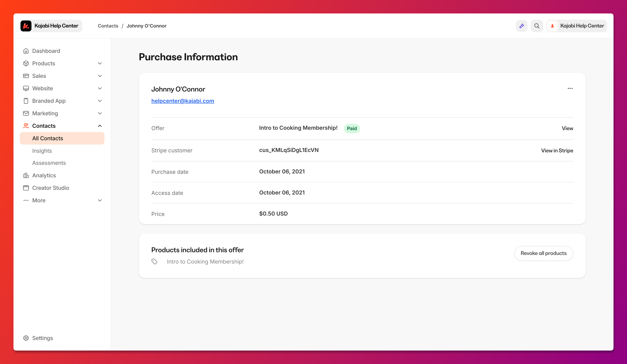Click the $0.50 USD price value
Screen dimensions: 627x364
pos(273,214)
